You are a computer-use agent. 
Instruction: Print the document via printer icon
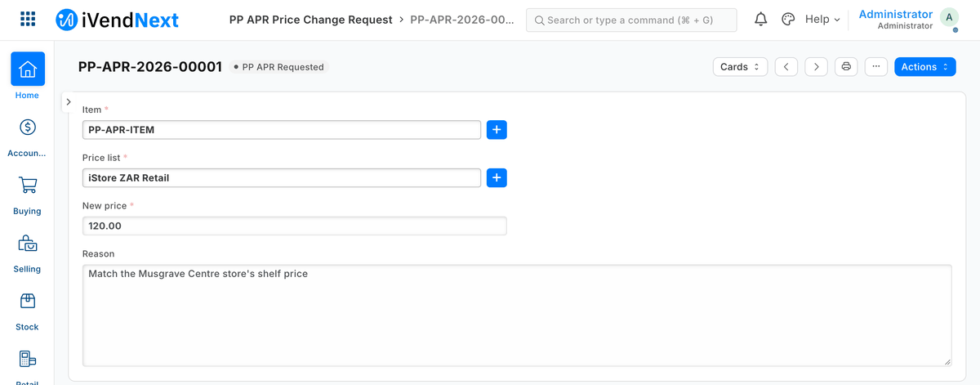[x=846, y=67]
